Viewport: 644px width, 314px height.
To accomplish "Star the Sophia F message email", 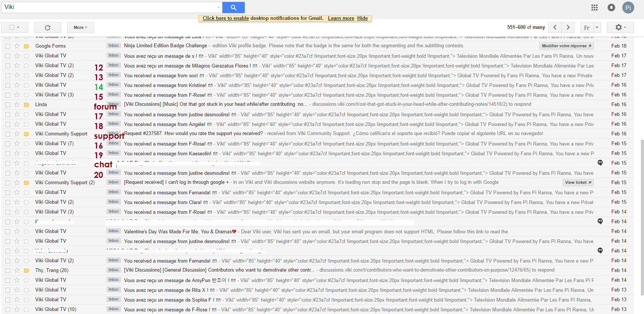I will [x=17, y=299].
